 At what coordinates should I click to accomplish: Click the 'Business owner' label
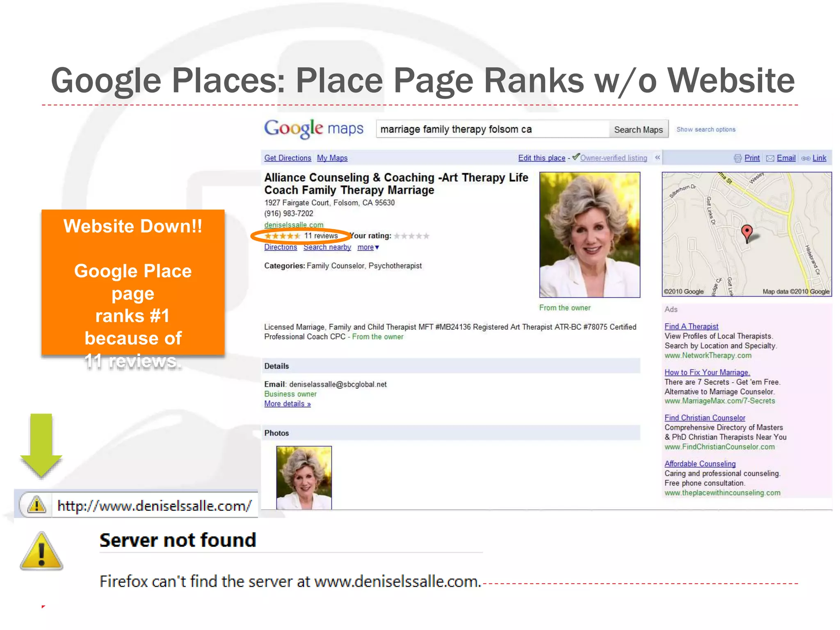[290, 394]
